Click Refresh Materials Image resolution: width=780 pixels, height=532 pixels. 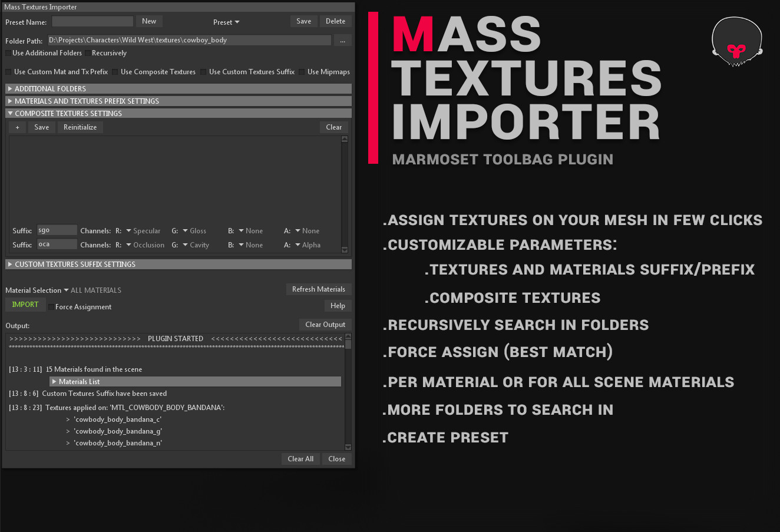tap(319, 289)
